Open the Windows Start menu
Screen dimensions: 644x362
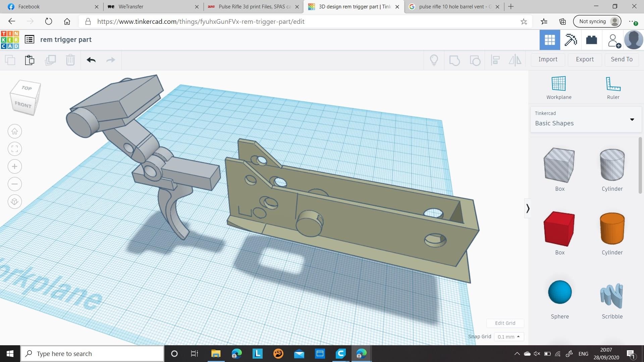click(10, 354)
